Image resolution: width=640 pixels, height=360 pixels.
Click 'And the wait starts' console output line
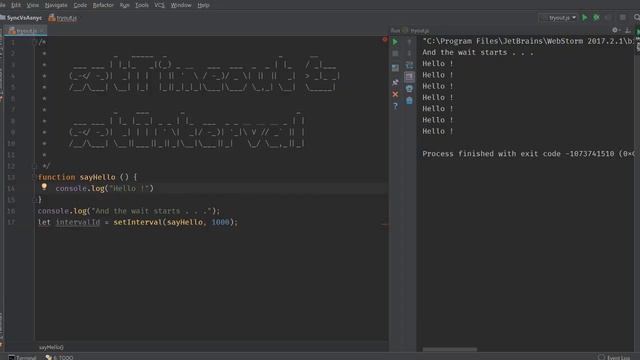[478, 52]
